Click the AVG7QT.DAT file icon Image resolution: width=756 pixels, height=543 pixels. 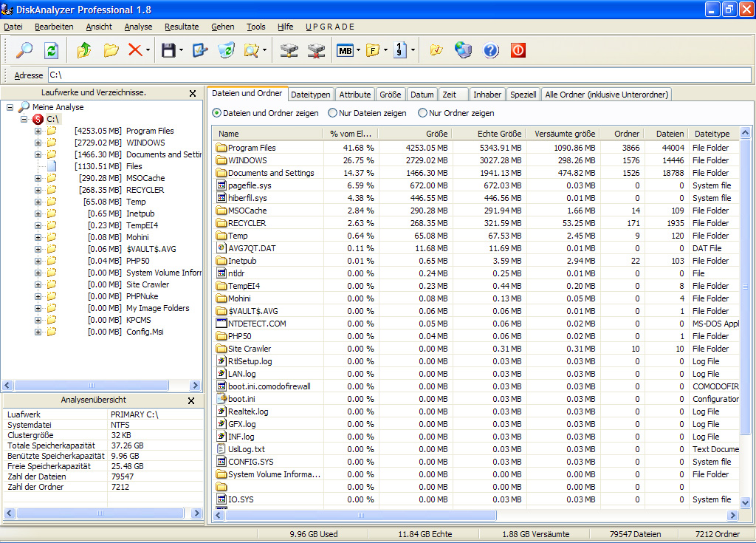221,247
